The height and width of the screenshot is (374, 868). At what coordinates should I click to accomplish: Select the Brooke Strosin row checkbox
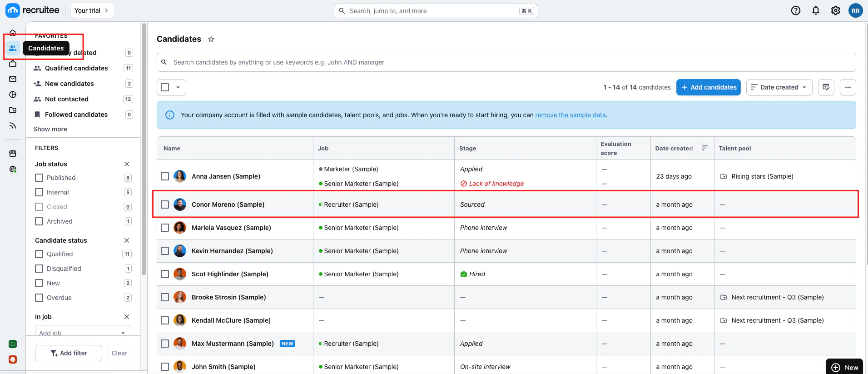tap(165, 297)
